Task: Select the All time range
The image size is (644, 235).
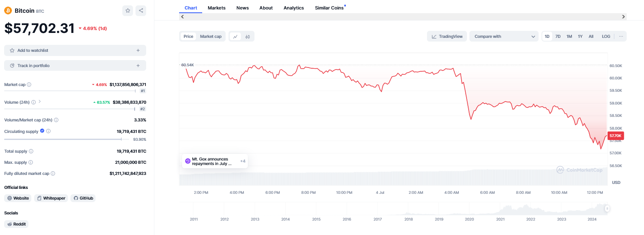Action: [x=591, y=37]
